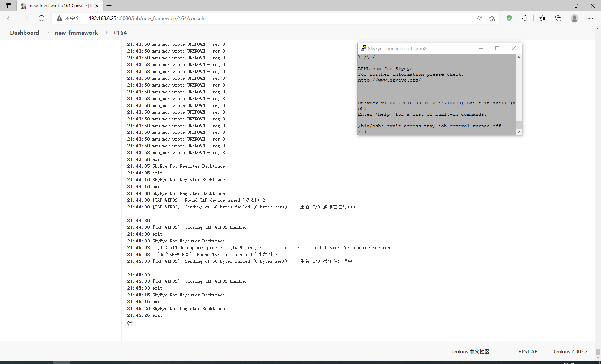Image resolution: width=601 pixels, height=364 pixels.
Task: Close the new_framework #164 Console tab
Action: (x=97, y=6)
